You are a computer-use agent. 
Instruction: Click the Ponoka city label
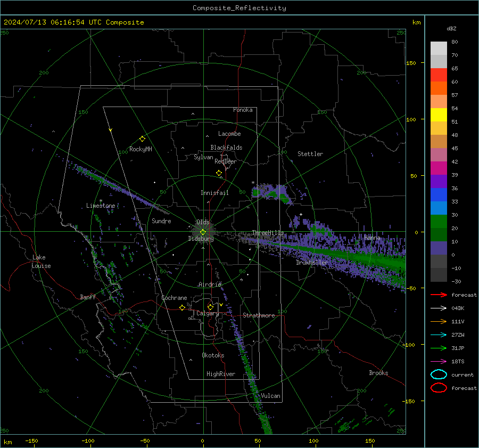[243, 110]
